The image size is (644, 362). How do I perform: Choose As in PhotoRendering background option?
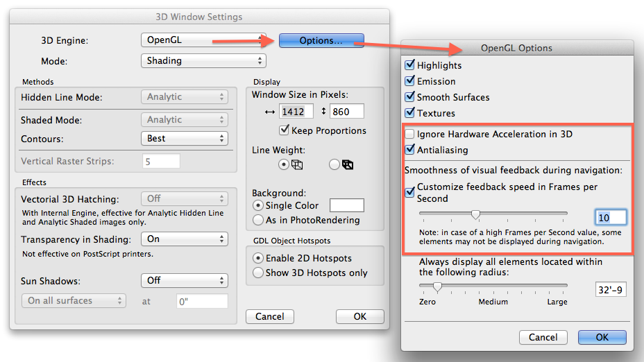pos(257,220)
